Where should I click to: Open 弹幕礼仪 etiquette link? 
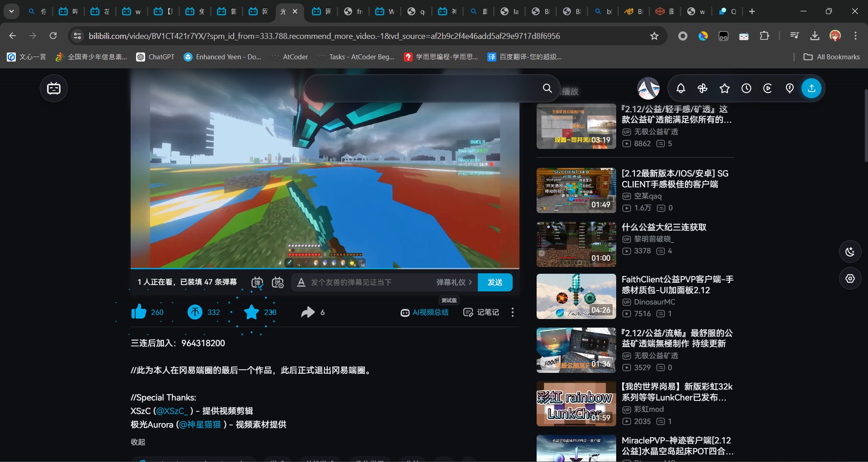coord(454,282)
